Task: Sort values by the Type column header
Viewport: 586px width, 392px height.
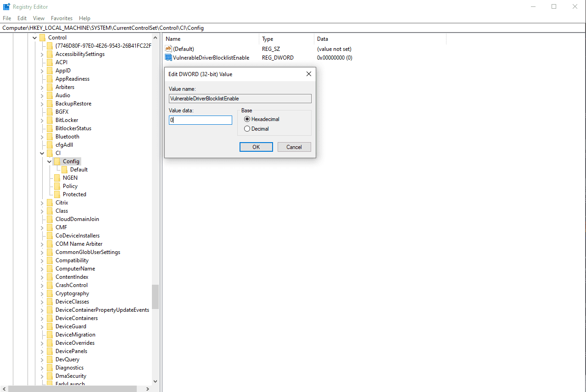Action: click(x=287, y=39)
